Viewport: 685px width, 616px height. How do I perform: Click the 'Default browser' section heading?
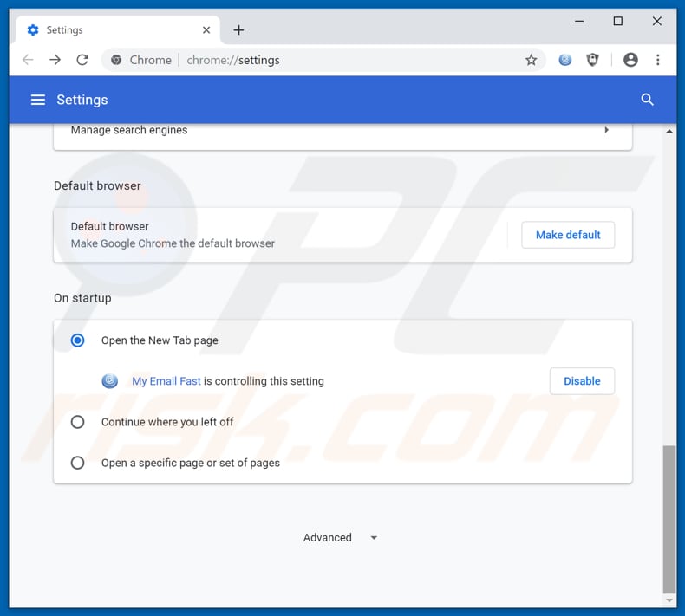click(x=97, y=185)
